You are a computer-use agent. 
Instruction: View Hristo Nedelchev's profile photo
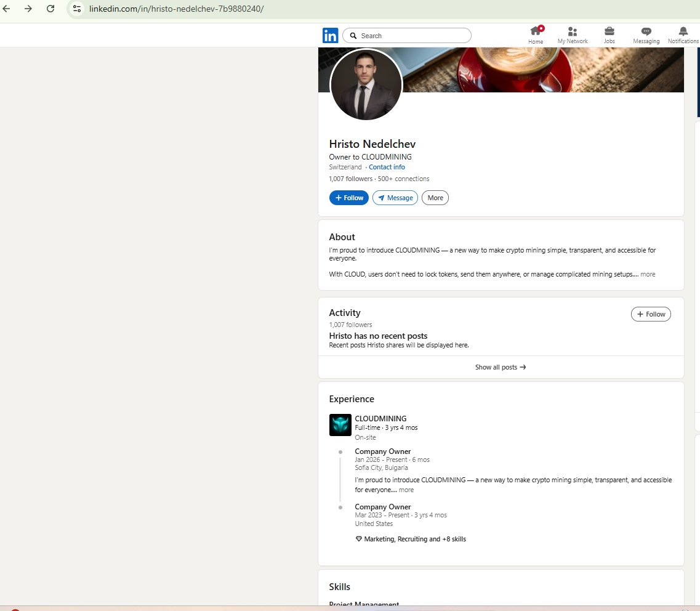(x=366, y=85)
